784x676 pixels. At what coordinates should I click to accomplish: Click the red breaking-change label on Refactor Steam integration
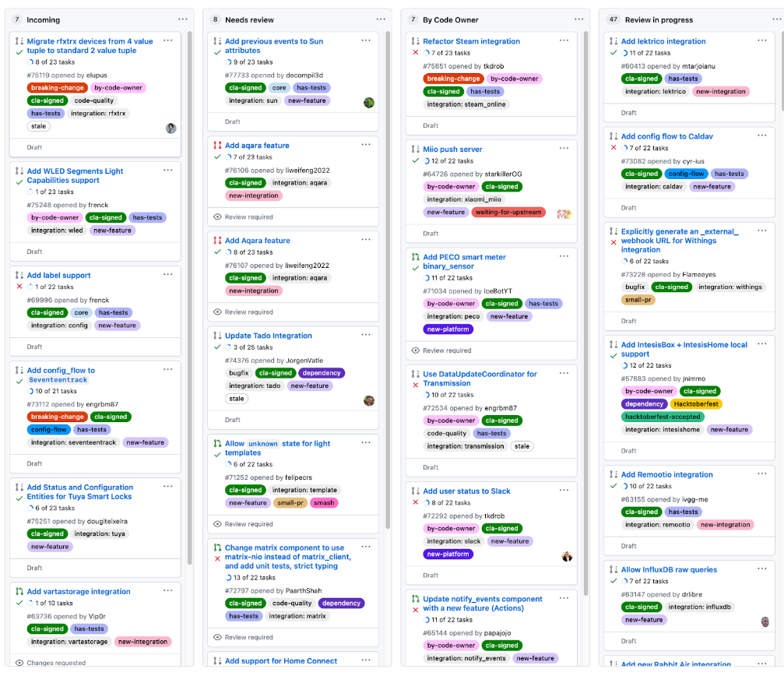[x=453, y=79]
